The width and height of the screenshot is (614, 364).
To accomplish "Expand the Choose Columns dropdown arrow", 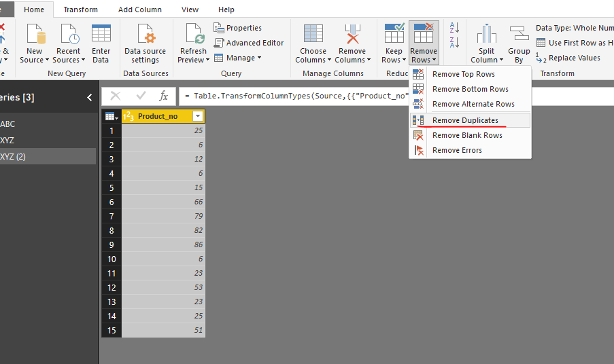I will 329,60.
